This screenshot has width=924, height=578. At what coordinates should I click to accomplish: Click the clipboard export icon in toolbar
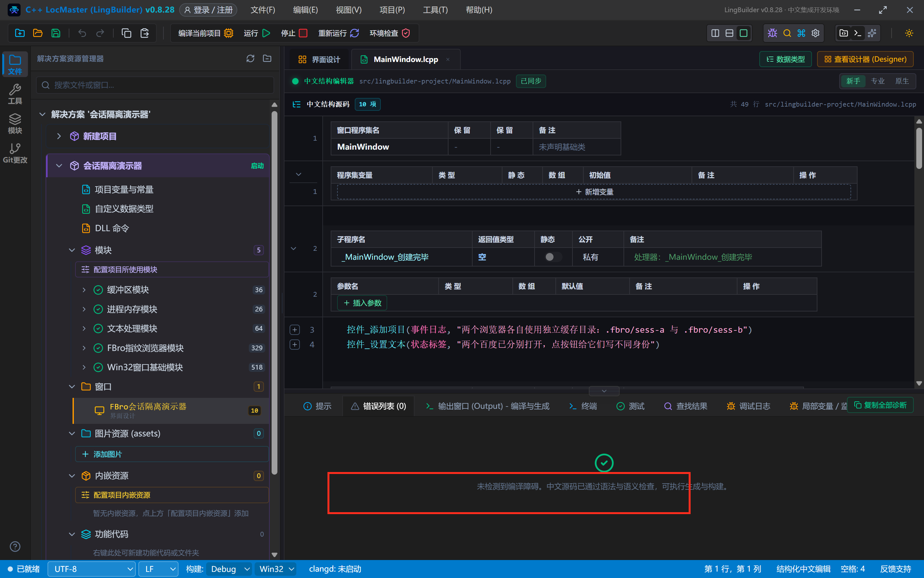[144, 33]
